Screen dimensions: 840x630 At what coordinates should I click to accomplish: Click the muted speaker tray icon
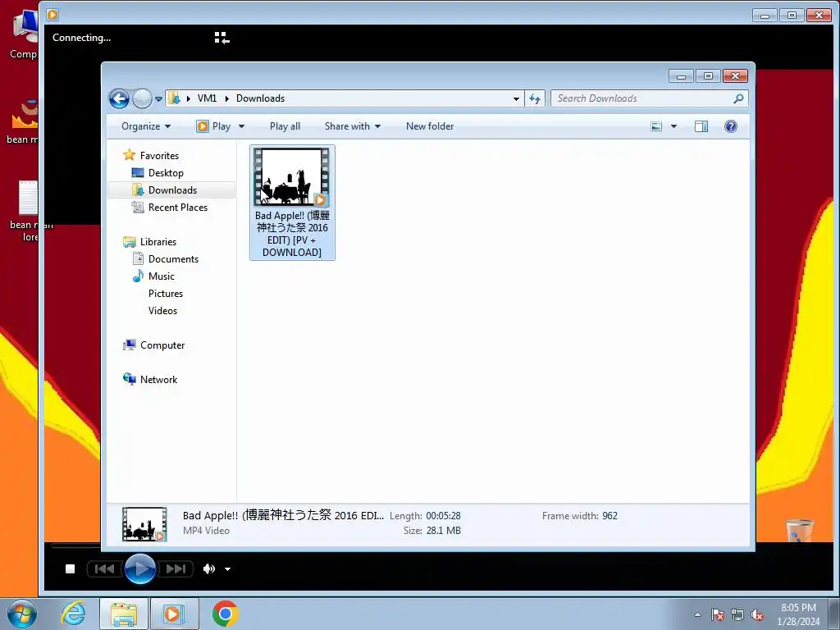point(757,614)
